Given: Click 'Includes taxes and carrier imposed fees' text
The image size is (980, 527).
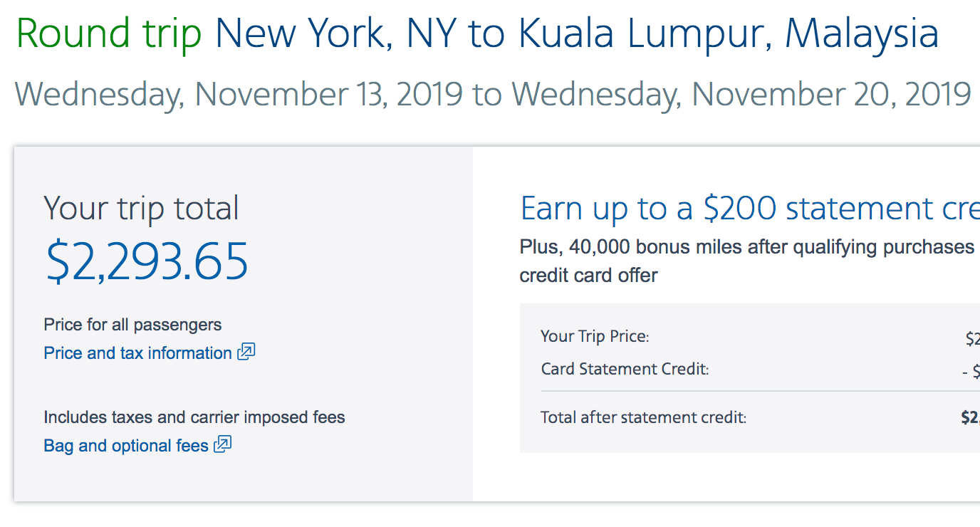Looking at the screenshot, I should [x=194, y=417].
